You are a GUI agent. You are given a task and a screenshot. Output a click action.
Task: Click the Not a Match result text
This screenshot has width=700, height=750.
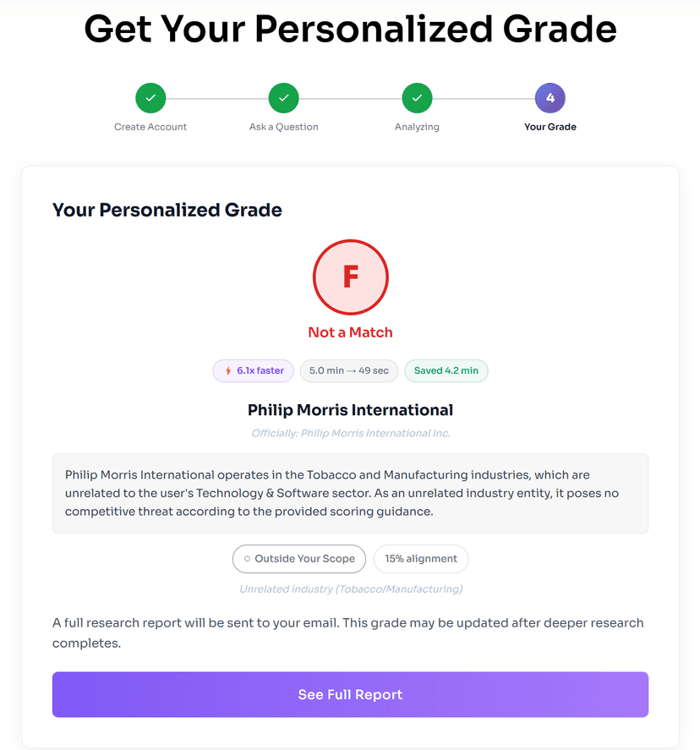(351, 332)
